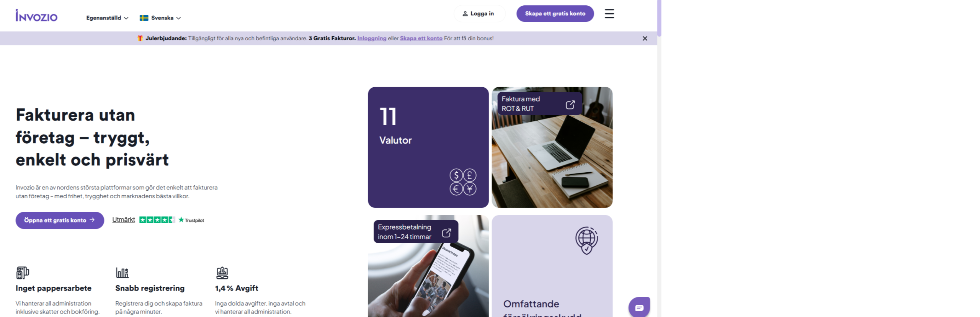Open external link icon on Faktura med ROT & RUT

coord(570,105)
